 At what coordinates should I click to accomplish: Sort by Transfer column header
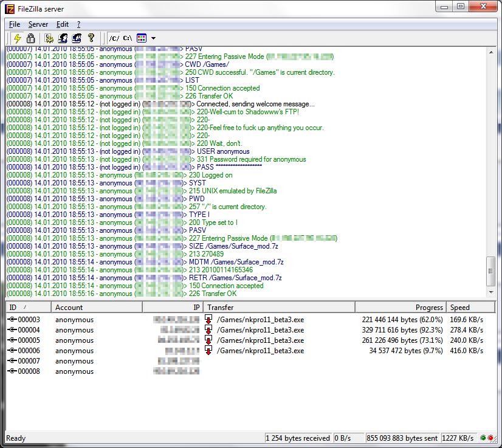pyautogui.click(x=279, y=308)
